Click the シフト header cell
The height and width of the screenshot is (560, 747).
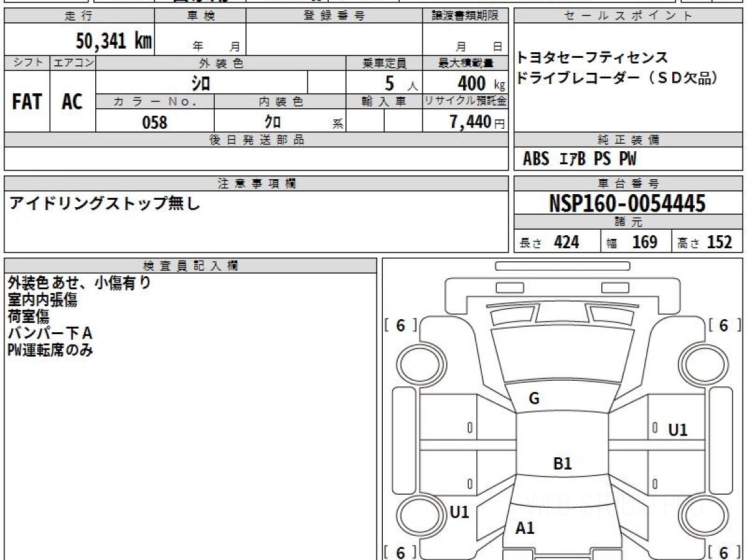(x=27, y=63)
